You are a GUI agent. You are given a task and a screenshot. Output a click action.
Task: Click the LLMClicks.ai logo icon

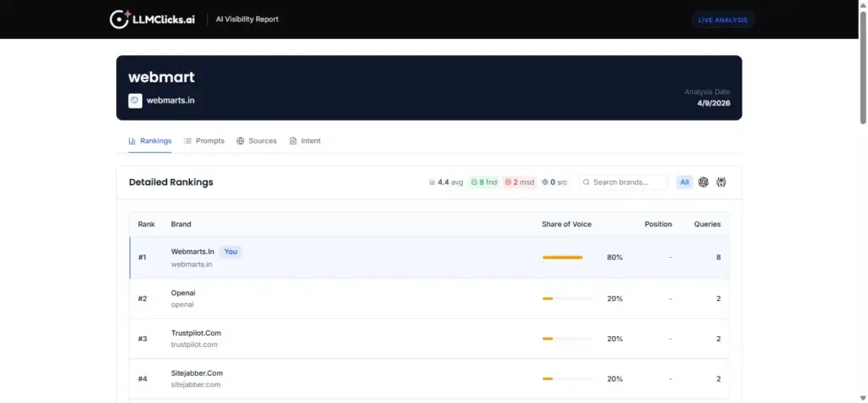click(120, 19)
